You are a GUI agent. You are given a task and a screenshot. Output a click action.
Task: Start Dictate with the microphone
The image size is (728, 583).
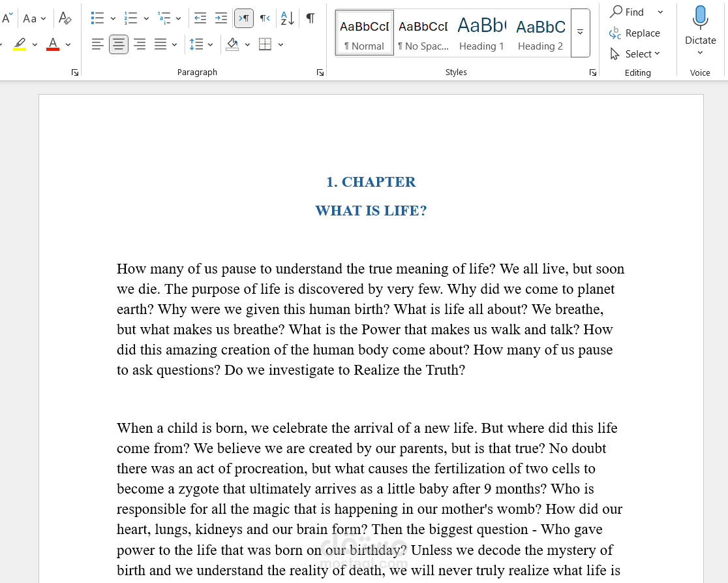coord(700,24)
